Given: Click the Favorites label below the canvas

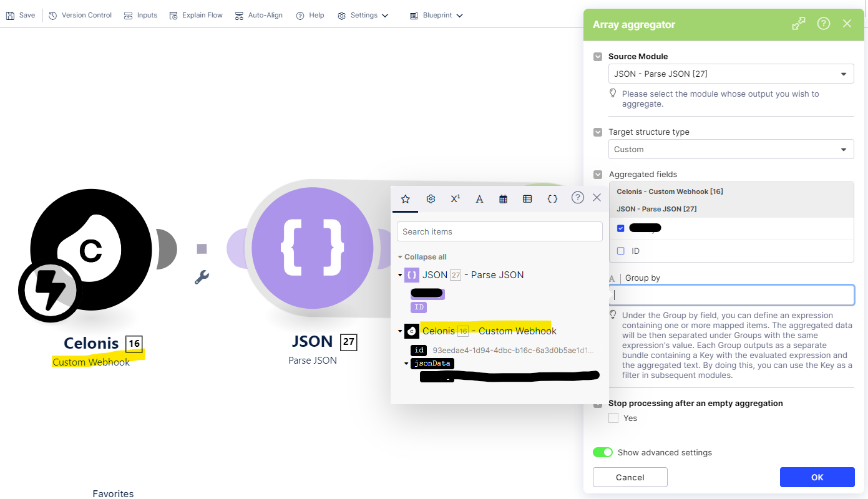Looking at the screenshot, I should [x=113, y=493].
